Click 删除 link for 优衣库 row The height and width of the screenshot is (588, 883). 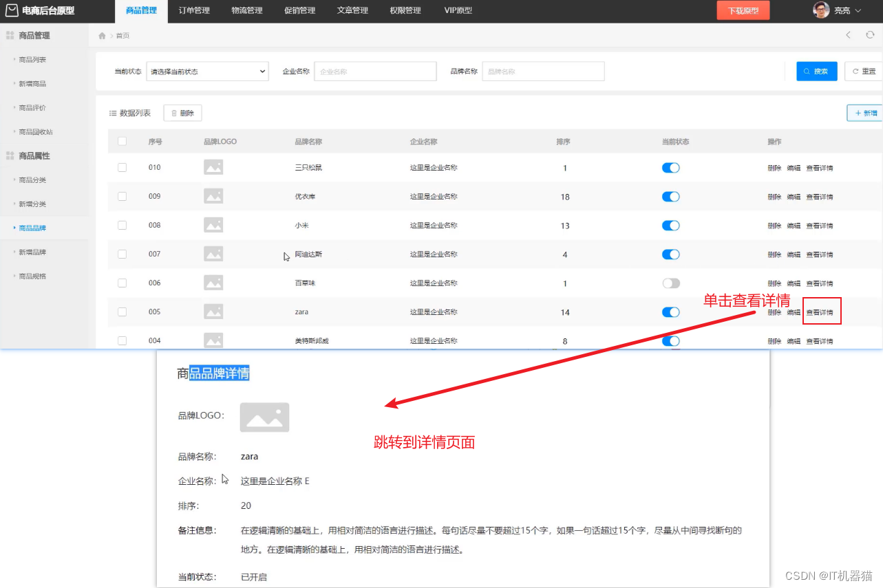[775, 197]
